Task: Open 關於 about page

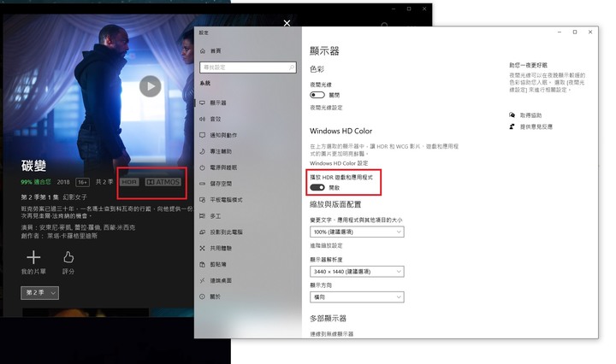Action: [216, 296]
